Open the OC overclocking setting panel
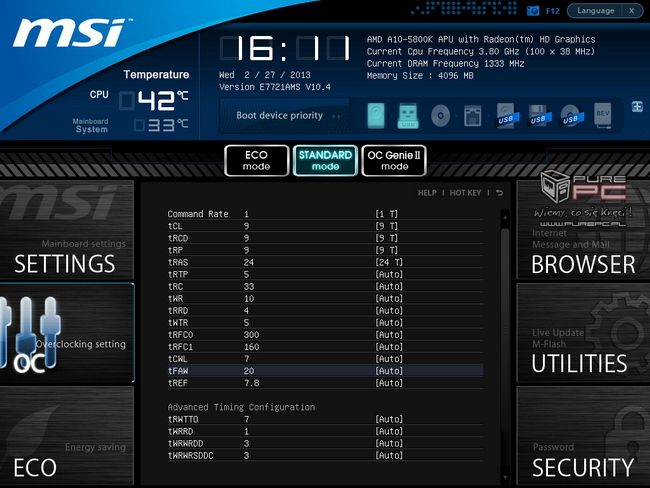Screen dimensions: 650x488 [66, 333]
